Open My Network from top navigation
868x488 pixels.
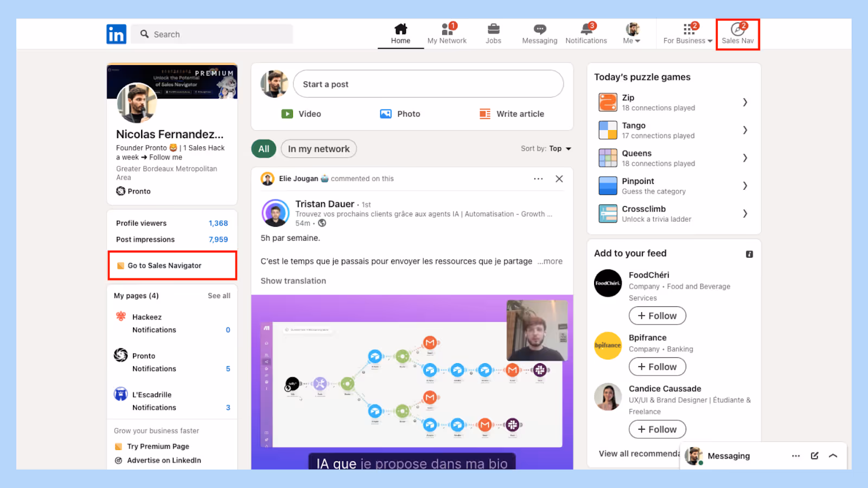[x=446, y=34]
